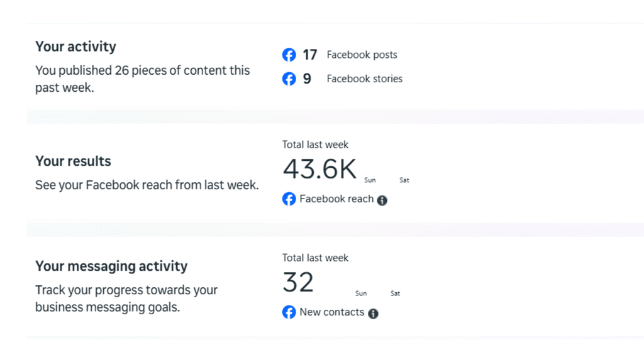The height and width of the screenshot is (362, 644).
Task: Click the Your results heading
Action: coord(73,161)
